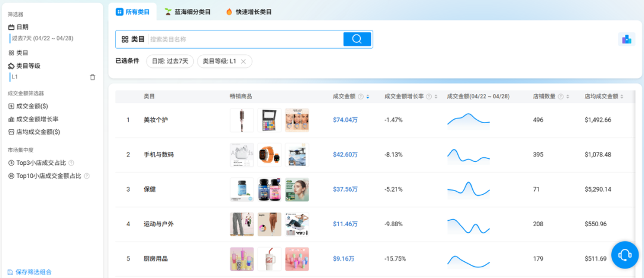Open the orange smartwatch thumbnail in 手机与数码
This screenshot has width=644, height=278.
coord(270,155)
